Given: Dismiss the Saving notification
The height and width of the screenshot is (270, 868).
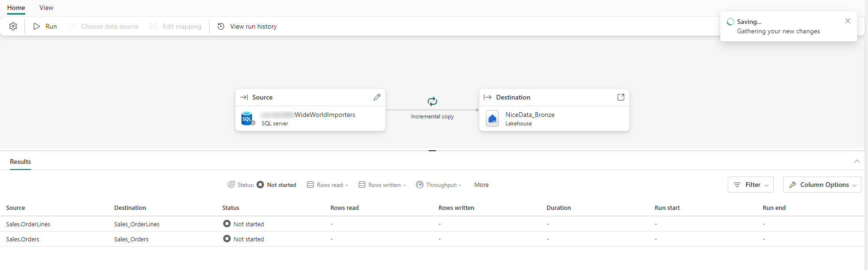Looking at the screenshot, I should 848,21.
